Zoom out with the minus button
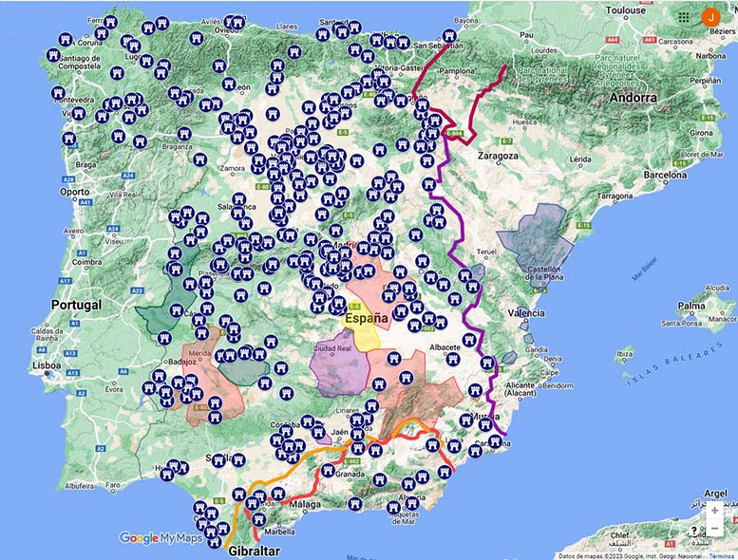738x560 pixels. 714,529
